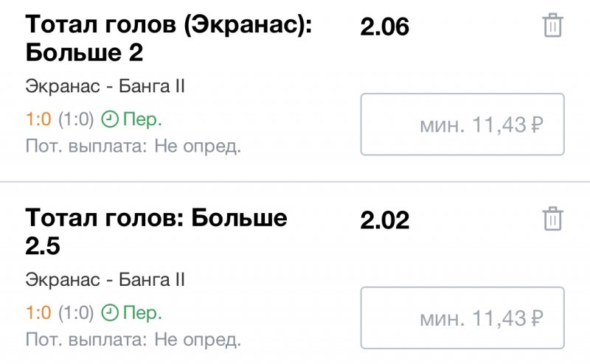Open the Тотал голов: Больше 2.5 title
This screenshot has height=364, width=590.
click(x=156, y=232)
